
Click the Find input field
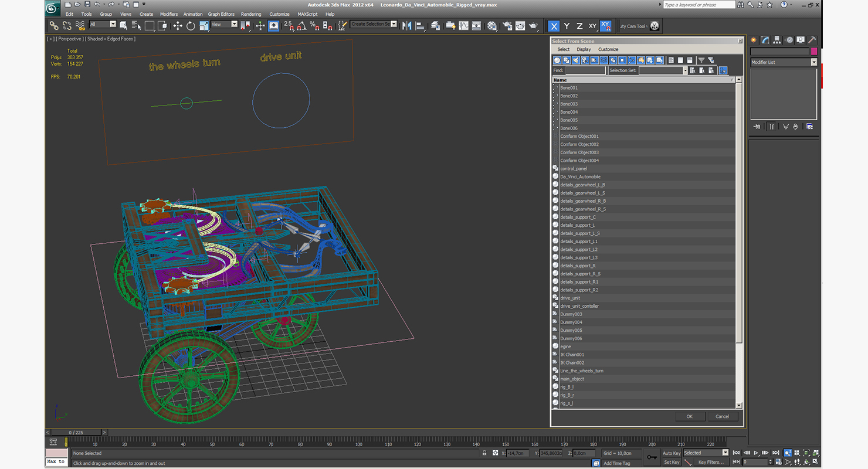coord(585,70)
